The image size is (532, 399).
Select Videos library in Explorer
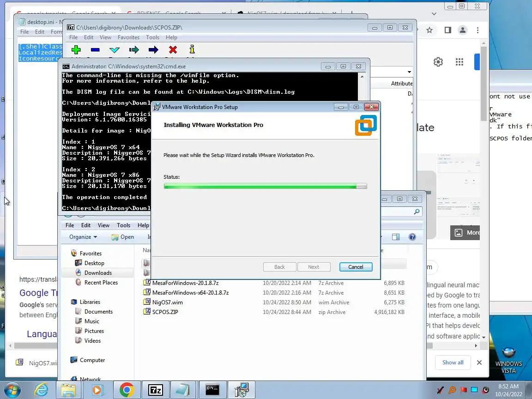[x=92, y=341]
